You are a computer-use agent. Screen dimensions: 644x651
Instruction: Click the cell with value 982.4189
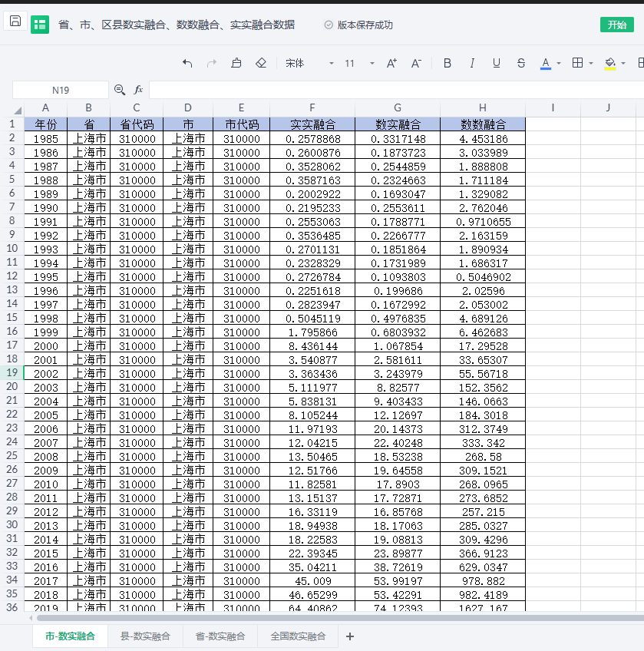(483, 594)
